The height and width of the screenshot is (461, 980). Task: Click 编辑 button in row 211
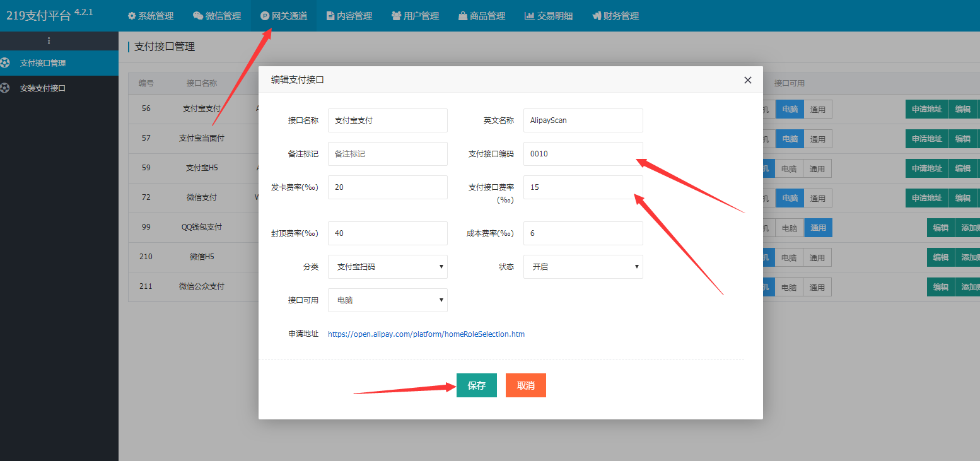[x=941, y=287]
